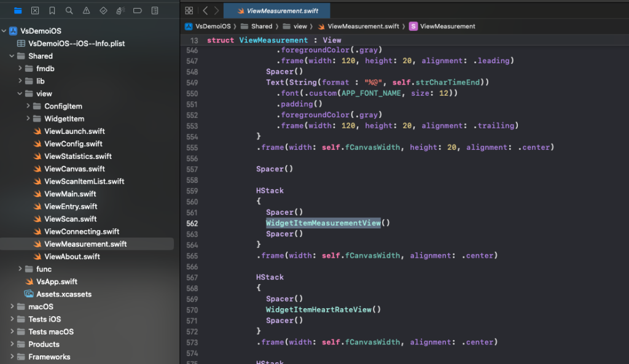Click line number 562 in the gutter
Viewport: 629px width, 364px height.
pyautogui.click(x=192, y=223)
